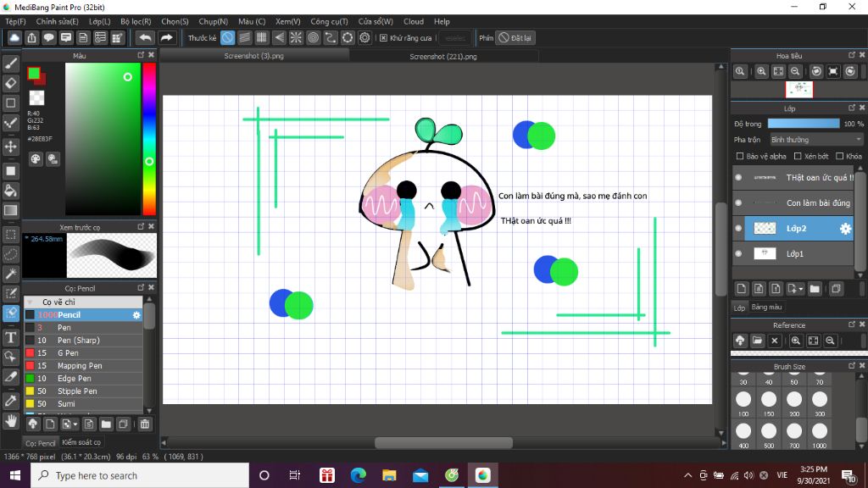This screenshot has width=868, height=488.
Task: Add a new layer folder
Action: [815, 289]
